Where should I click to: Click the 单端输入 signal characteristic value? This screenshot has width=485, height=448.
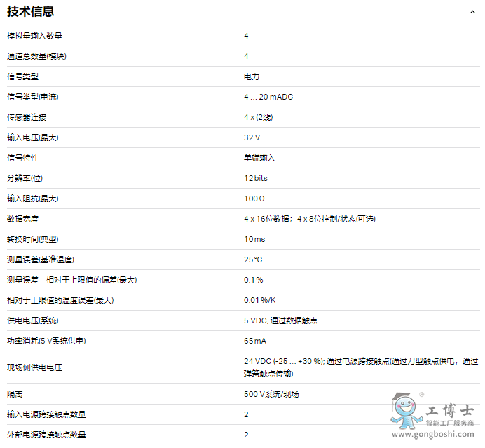pyautogui.click(x=260, y=158)
